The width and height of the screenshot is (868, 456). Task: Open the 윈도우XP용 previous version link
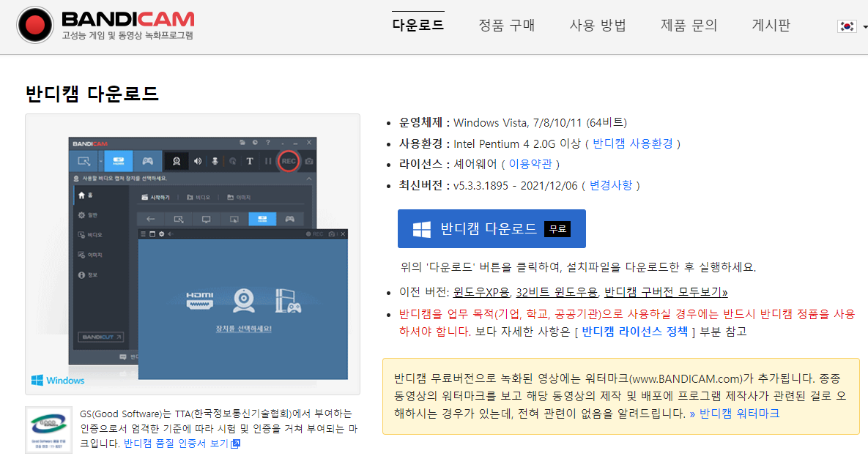481,291
